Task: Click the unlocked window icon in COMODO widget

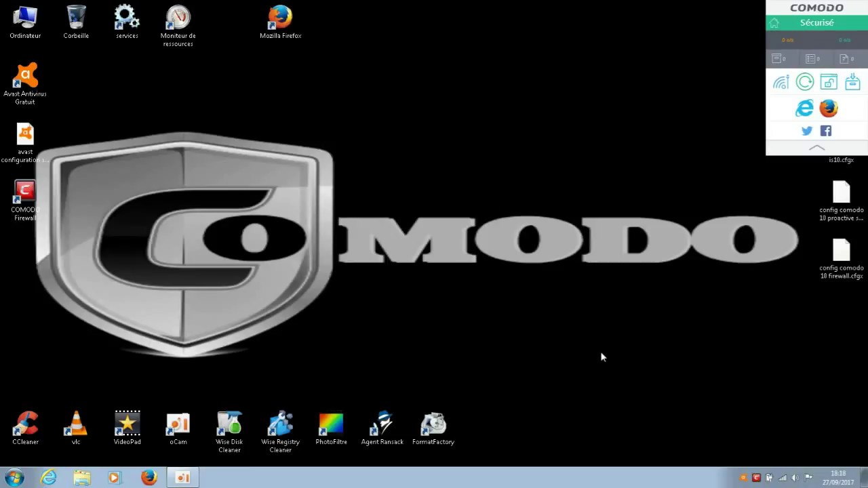Action: pyautogui.click(x=829, y=82)
